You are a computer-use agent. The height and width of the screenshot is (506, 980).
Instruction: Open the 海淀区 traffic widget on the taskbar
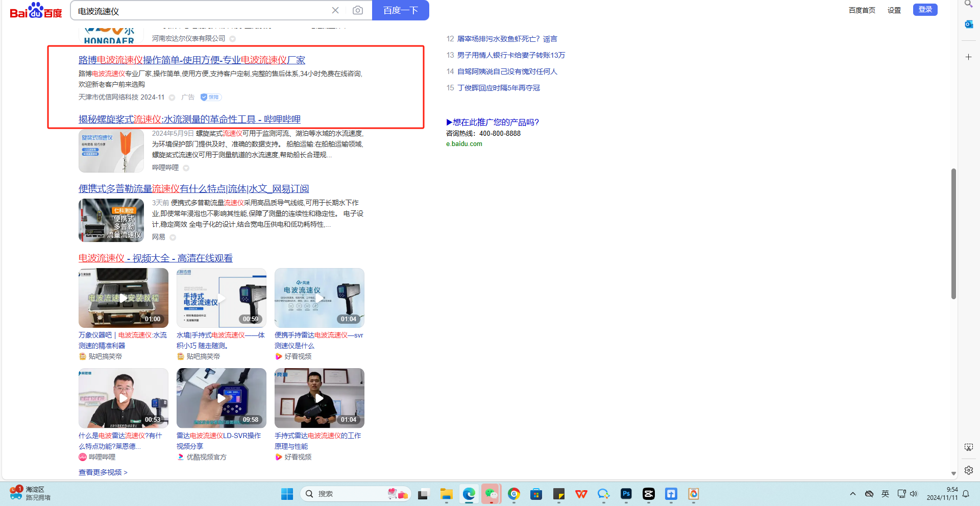31,493
